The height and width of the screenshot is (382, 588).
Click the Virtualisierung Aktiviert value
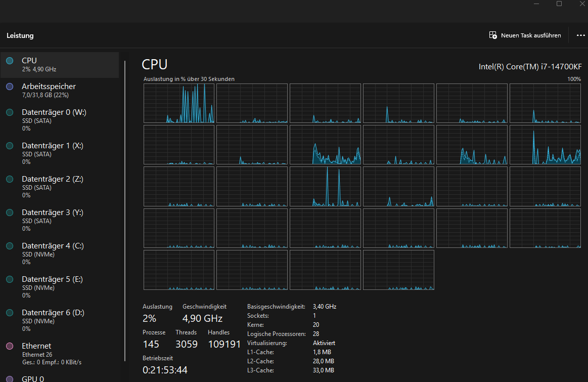coord(324,343)
